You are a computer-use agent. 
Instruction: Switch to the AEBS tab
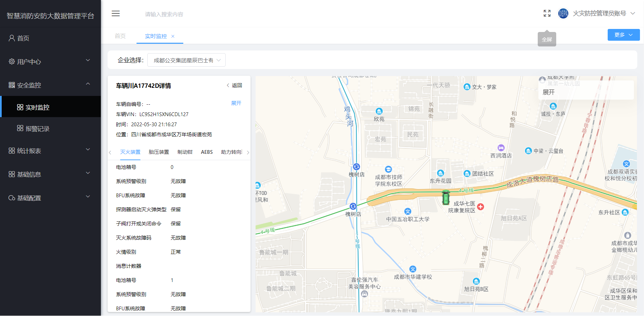tap(207, 152)
